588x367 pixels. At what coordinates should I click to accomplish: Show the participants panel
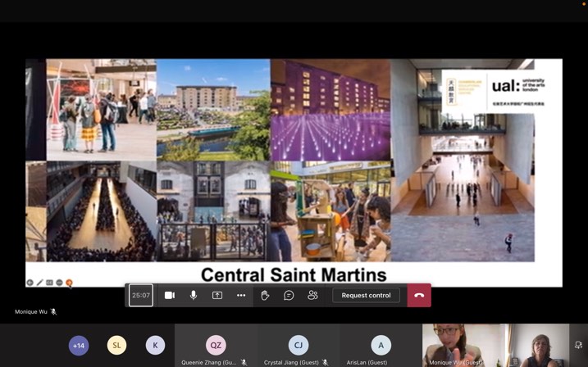tap(312, 295)
